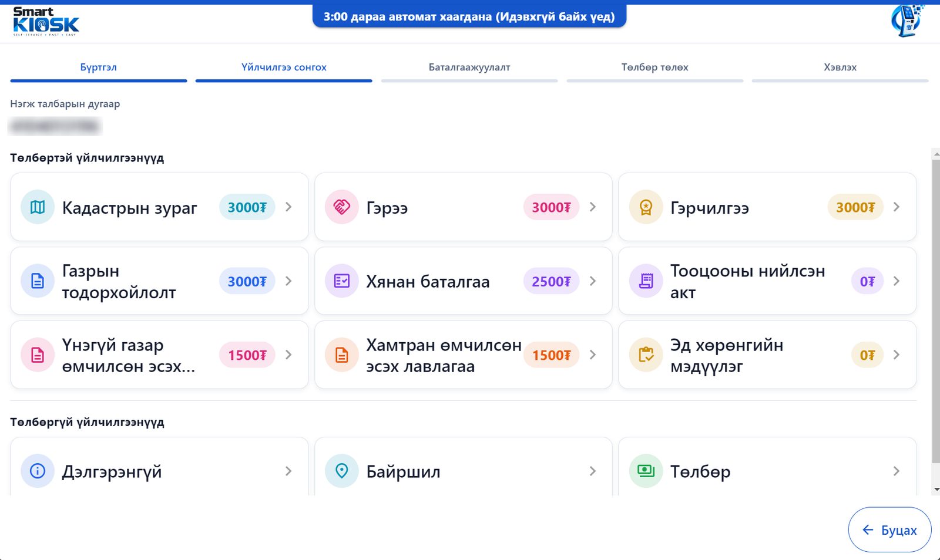Click the kiosk machine icon in top right
Image resolution: width=940 pixels, height=560 pixels.
pos(907,21)
